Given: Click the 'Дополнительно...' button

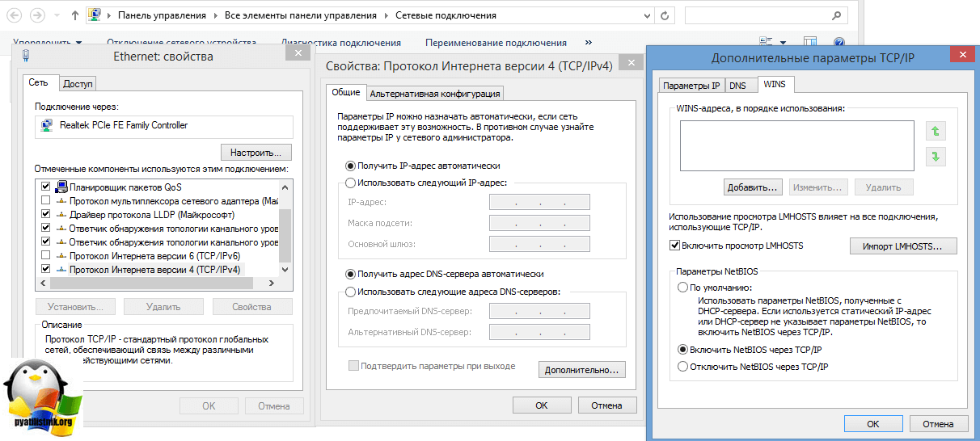Looking at the screenshot, I should (x=581, y=370).
